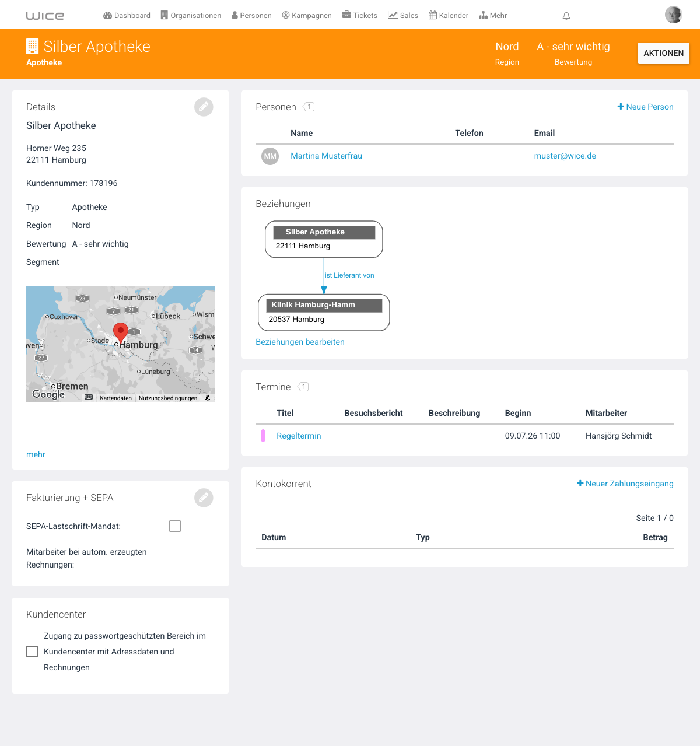700x746 pixels.
Task: Open the Kampagnen menu item
Action: click(307, 16)
